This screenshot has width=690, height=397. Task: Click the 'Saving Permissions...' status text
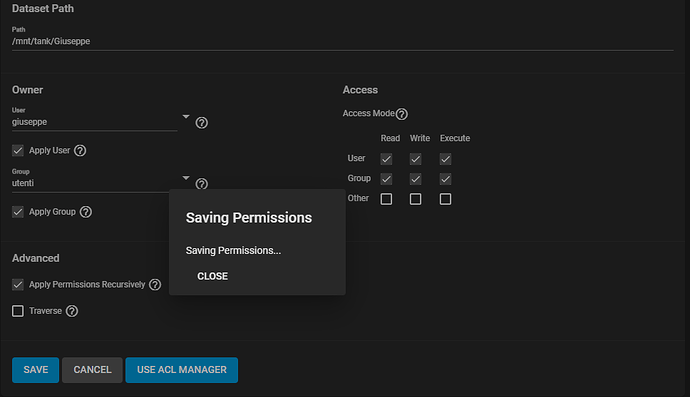pos(233,250)
